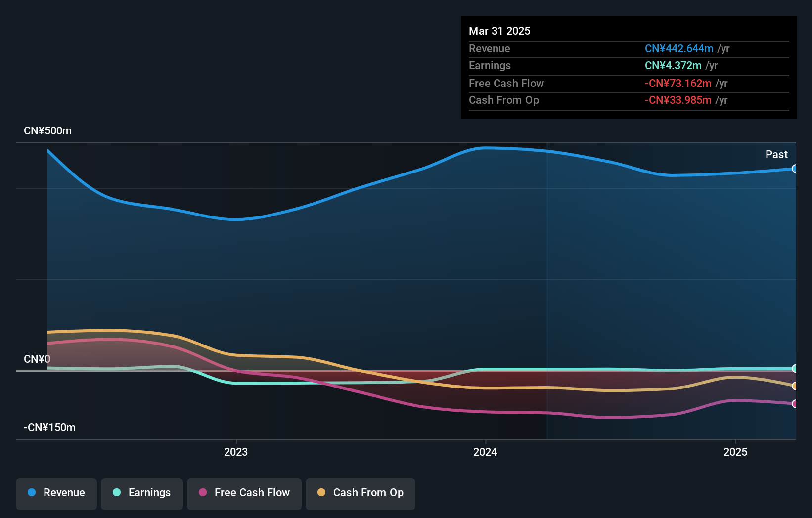The width and height of the screenshot is (812, 518).
Task: Toggle the Revenue legend button
Action: [x=56, y=493]
